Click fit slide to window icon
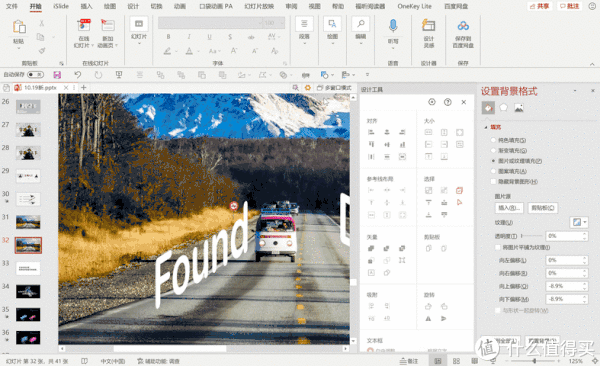Viewport: 600px width, 366px height. click(595, 361)
